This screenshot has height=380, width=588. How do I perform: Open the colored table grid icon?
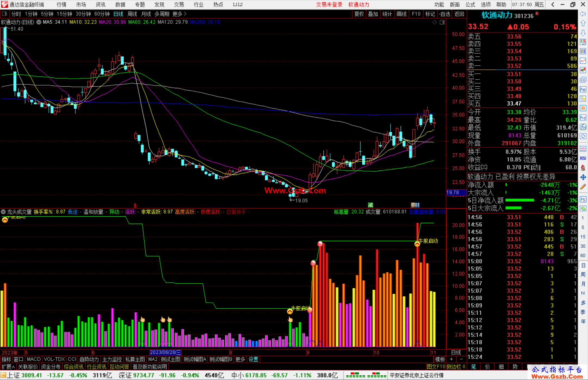pyautogui.click(x=583, y=51)
